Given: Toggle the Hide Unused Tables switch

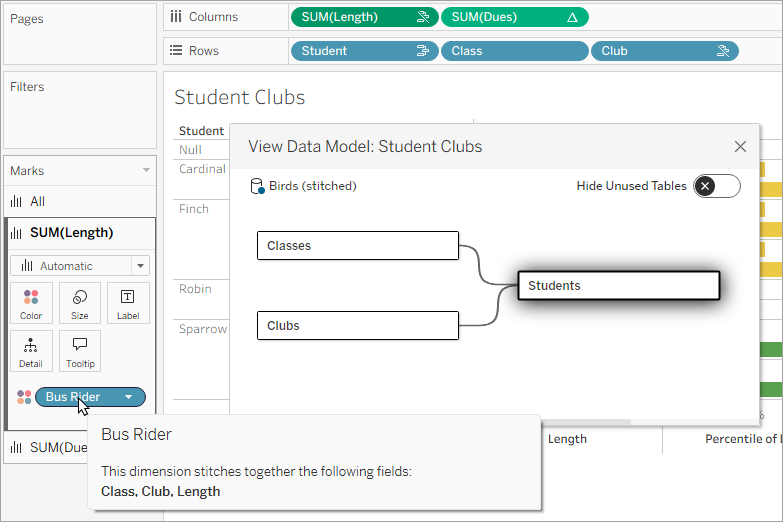Looking at the screenshot, I should point(716,186).
